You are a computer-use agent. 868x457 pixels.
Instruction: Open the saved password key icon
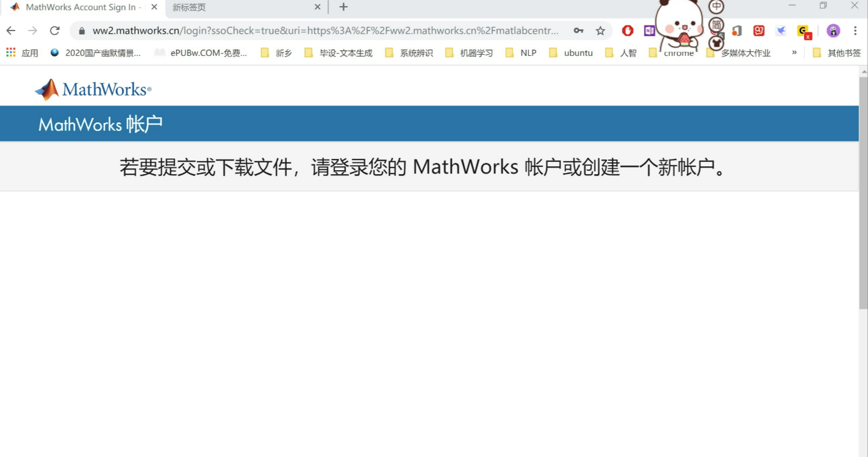pos(578,30)
